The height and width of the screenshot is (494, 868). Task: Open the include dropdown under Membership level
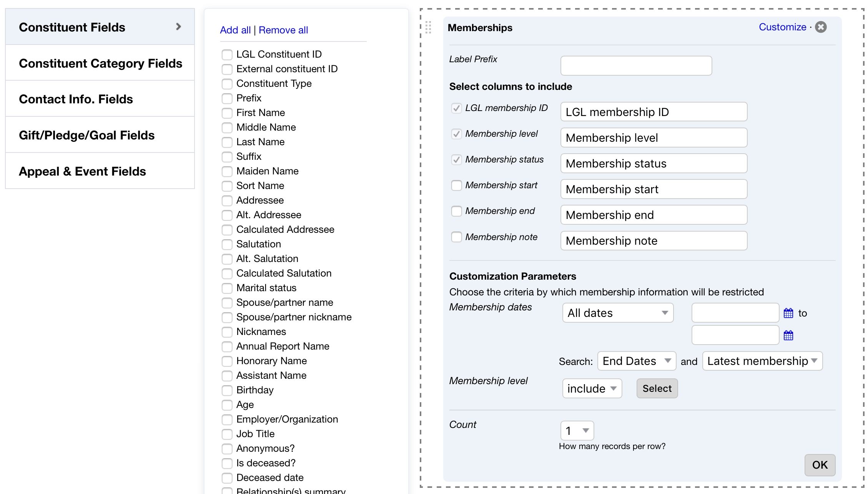click(x=592, y=388)
